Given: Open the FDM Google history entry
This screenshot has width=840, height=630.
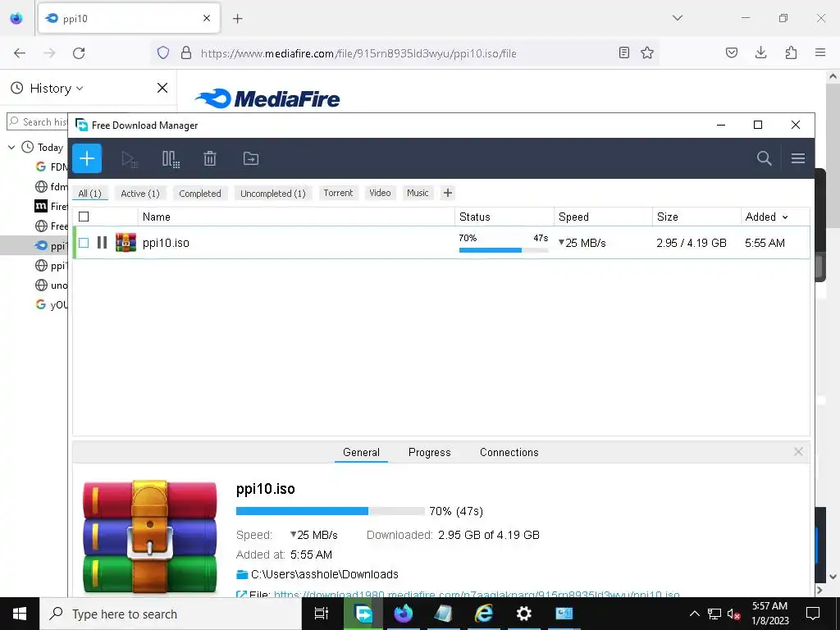Looking at the screenshot, I should click(x=52, y=167).
